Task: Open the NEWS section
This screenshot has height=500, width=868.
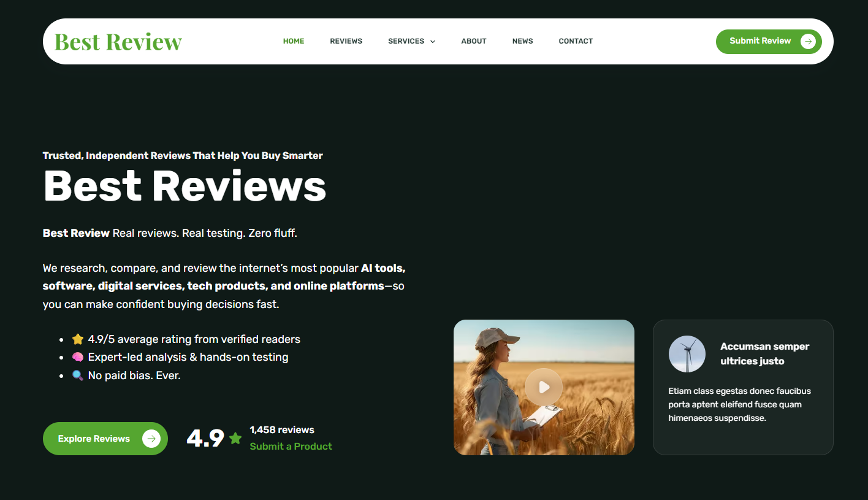Action: click(522, 41)
